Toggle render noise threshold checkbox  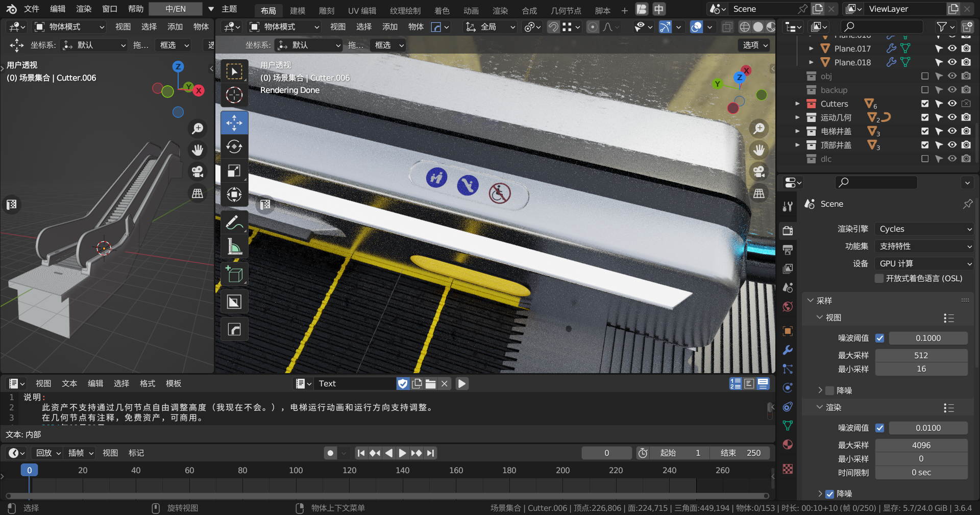(x=879, y=428)
